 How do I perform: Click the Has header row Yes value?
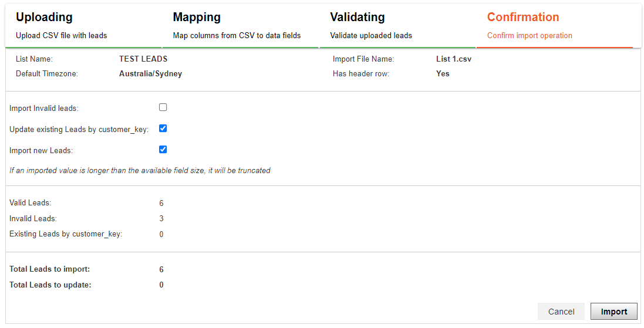click(443, 74)
